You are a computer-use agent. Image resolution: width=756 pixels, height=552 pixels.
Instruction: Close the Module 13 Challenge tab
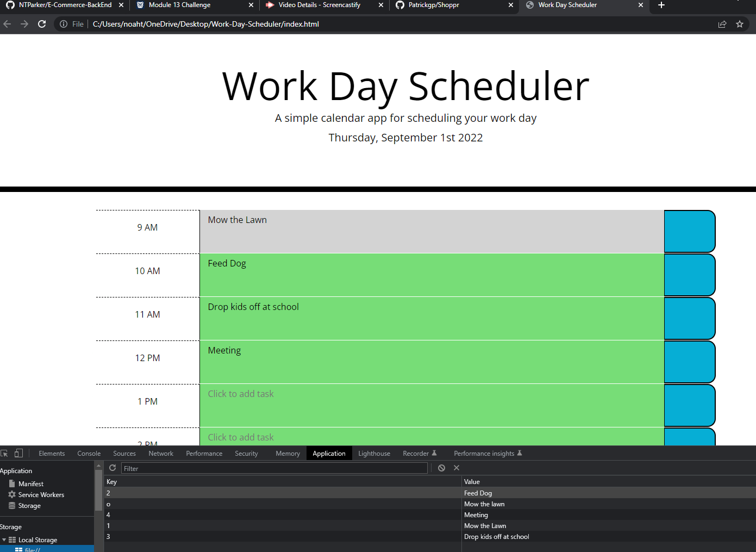pos(251,5)
